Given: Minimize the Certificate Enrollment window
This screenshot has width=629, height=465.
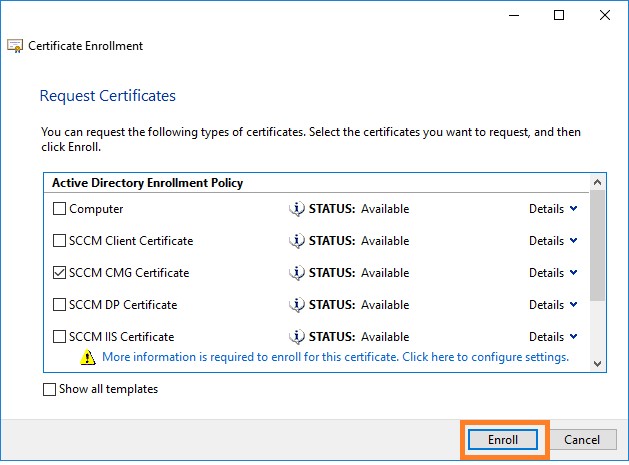Looking at the screenshot, I should (514, 15).
